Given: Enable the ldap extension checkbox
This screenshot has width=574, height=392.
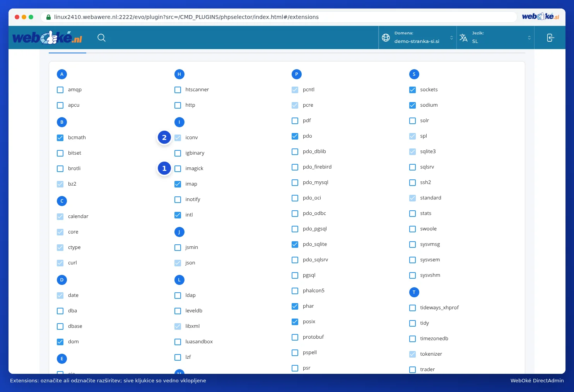Looking at the screenshot, I should point(178,295).
